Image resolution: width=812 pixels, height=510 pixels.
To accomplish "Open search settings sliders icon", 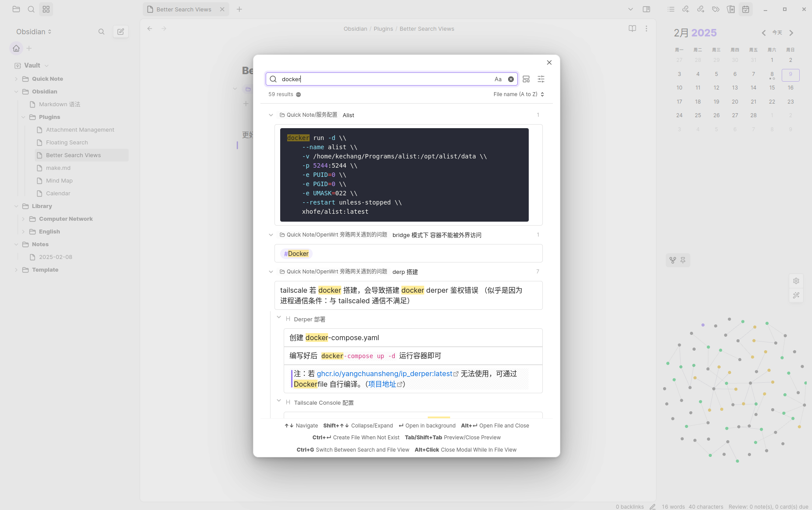I will (x=541, y=79).
